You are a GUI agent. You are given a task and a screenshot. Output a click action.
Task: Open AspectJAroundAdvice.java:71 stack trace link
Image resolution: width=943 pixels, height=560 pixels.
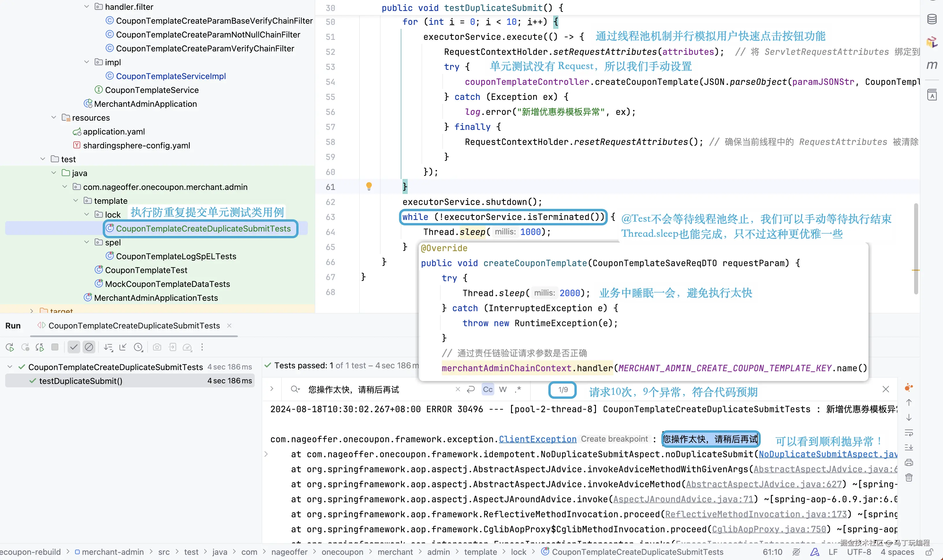[x=683, y=499]
